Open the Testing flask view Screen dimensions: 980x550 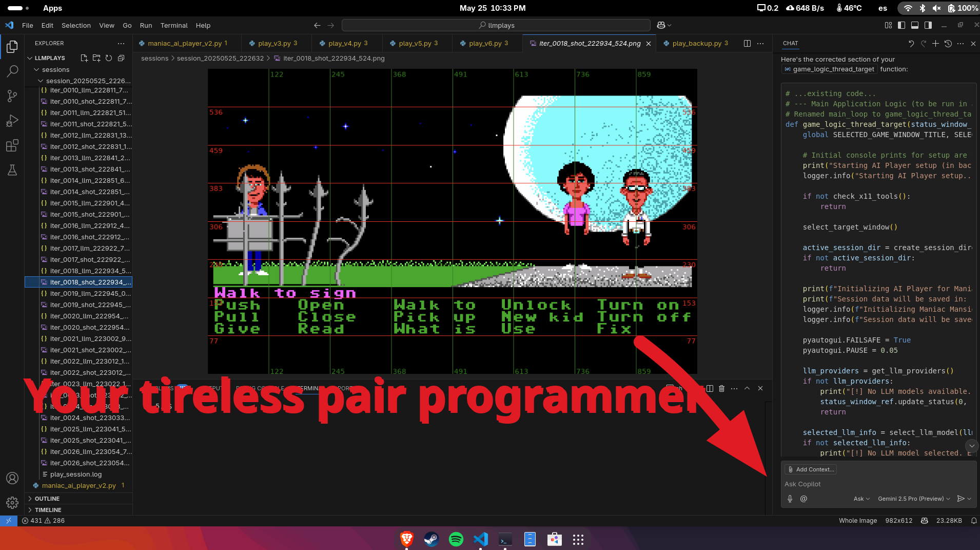[x=12, y=170]
